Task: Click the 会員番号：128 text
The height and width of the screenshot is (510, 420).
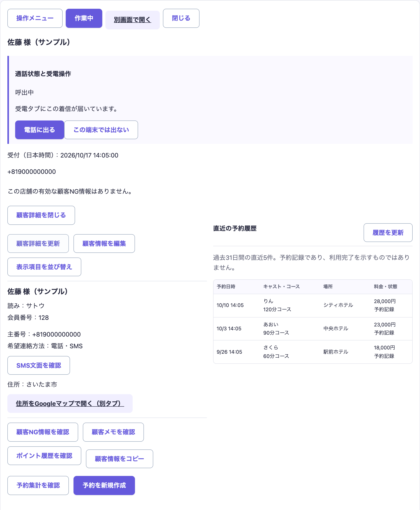Action: coord(28,318)
